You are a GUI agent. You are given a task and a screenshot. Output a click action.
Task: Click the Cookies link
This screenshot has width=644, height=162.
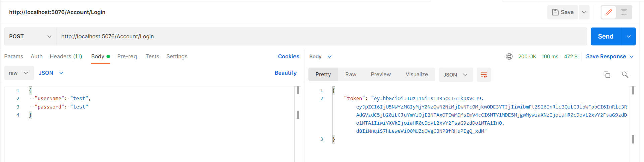(288, 56)
